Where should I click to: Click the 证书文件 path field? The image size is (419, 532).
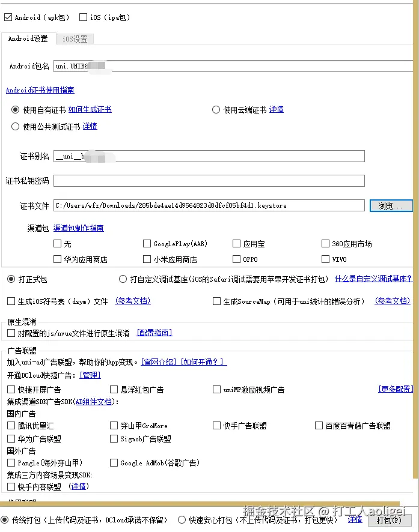click(209, 205)
